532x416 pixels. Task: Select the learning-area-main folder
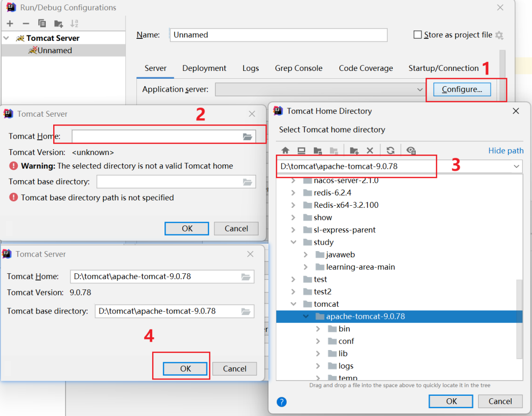[360, 267]
